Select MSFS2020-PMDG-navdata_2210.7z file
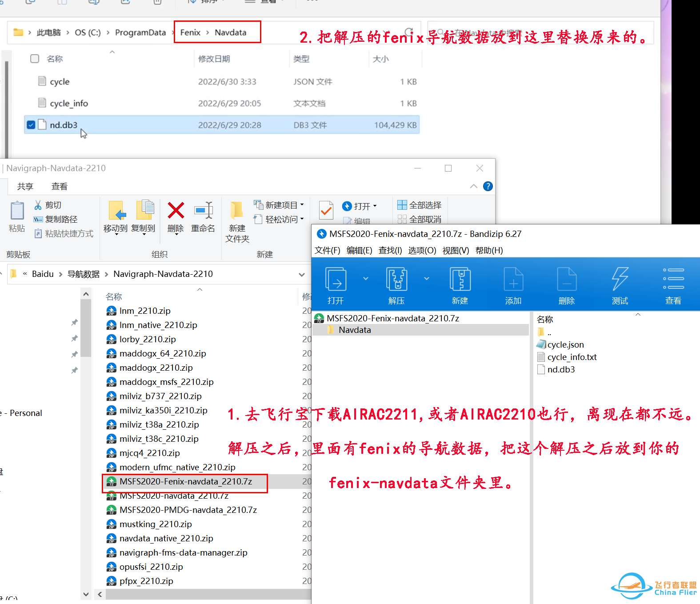This screenshot has width=700, height=604. pyautogui.click(x=188, y=510)
